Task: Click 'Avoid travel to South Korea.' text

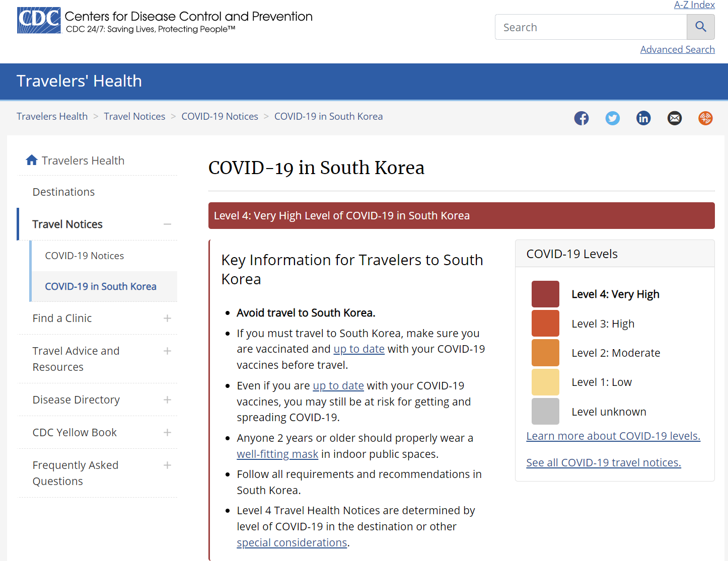Action: (x=306, y=312)
